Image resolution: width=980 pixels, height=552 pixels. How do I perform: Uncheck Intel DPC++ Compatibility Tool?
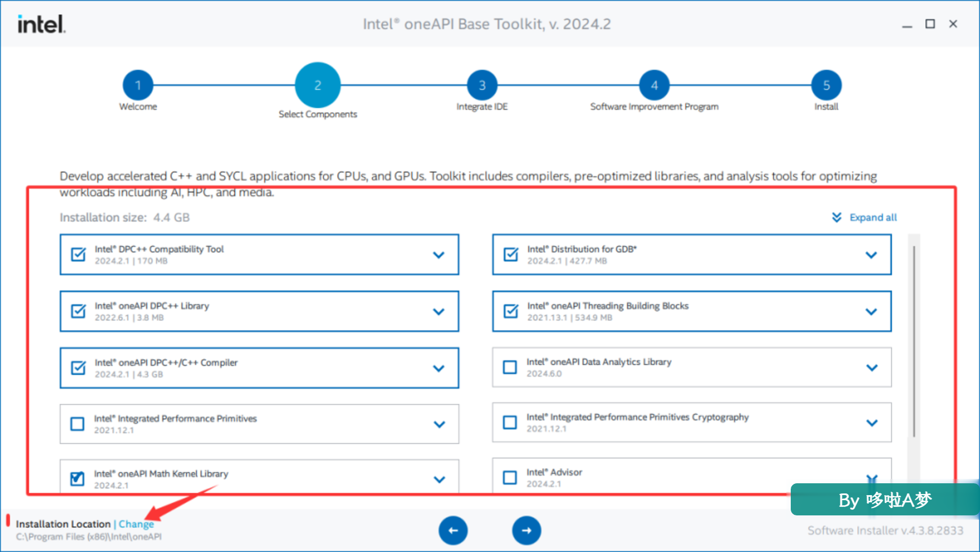coord(78,255)
